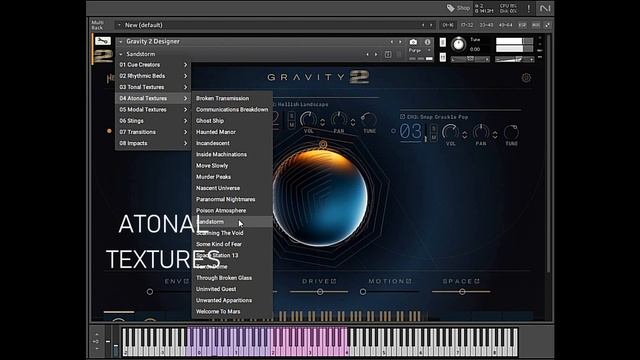Open the Shop tag icon
The height and width of the screenshot is (360, 640).
point(451,8)
